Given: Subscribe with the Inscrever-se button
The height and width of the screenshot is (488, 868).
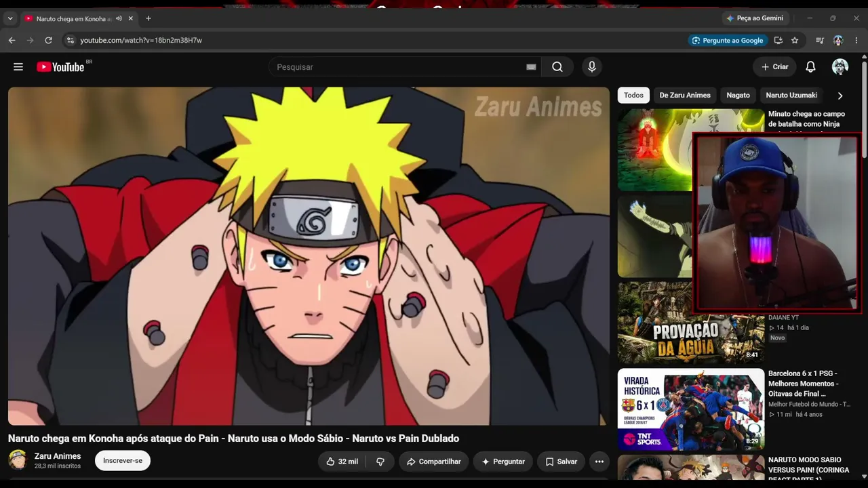Looking at the screenshot, I should tap(123, 461).
